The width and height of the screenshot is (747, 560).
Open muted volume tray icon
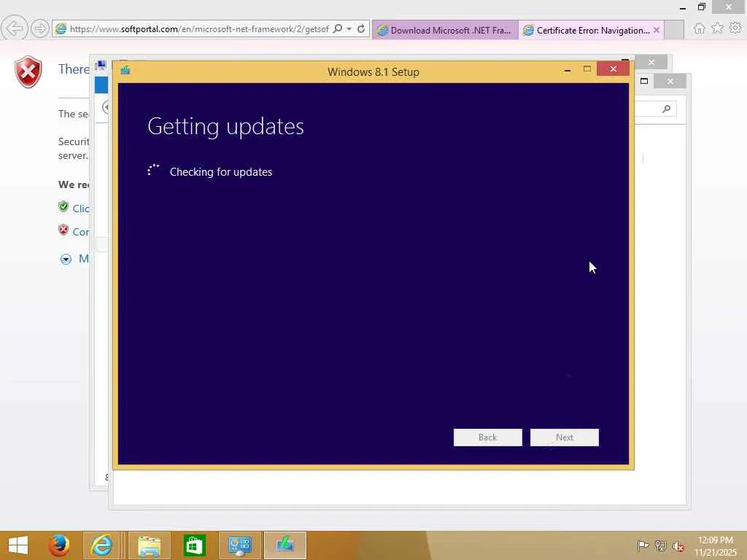pos(678,545)
